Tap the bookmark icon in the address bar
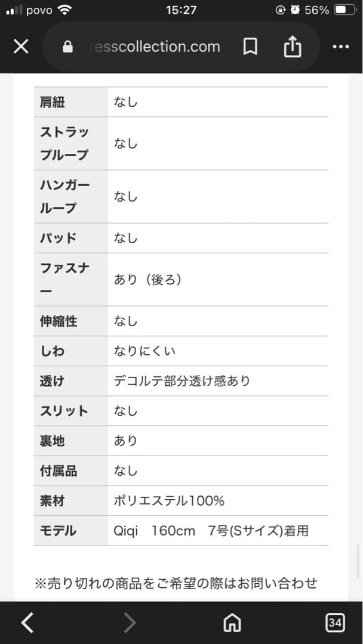Viewport: 363px width, 644px height. pyautogui.click(x=250, y=46)
